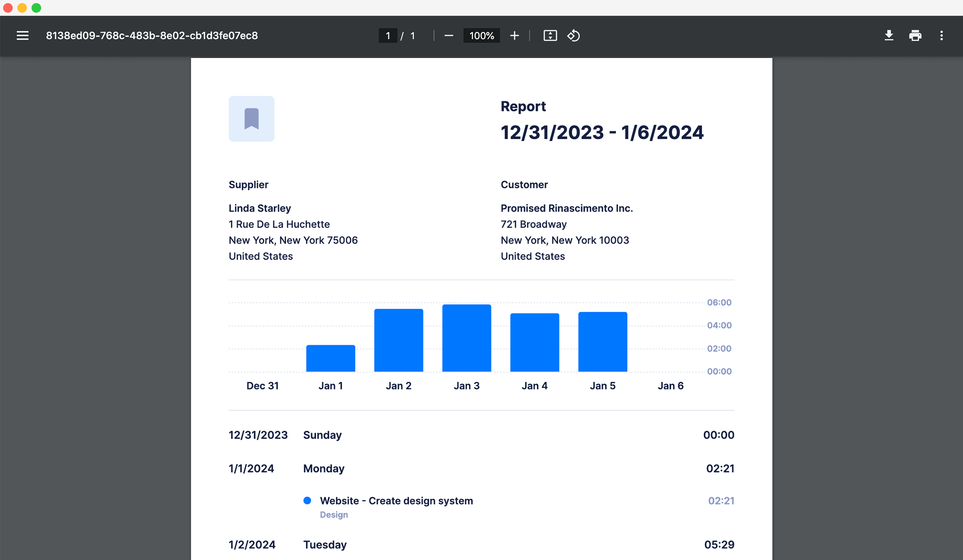Edit the current page number field
Viewport: 963px width, 560px height.
388,35
